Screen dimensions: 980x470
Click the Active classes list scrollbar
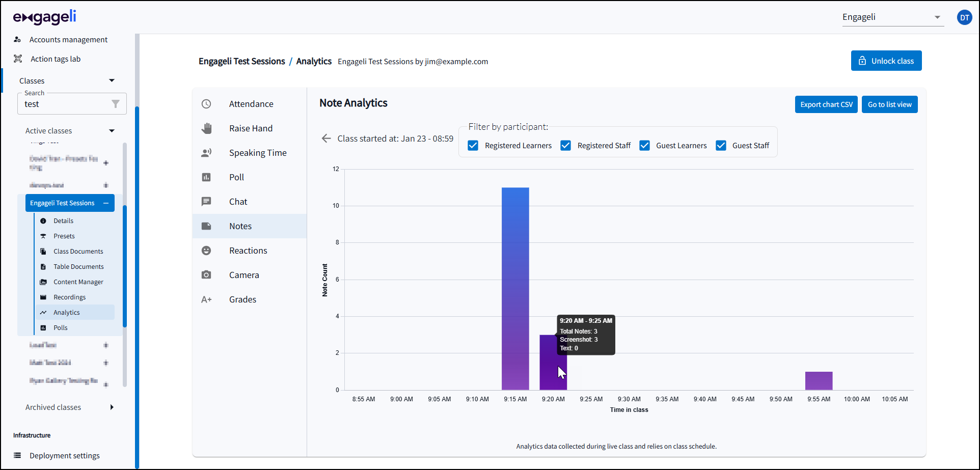click(125, 266)
